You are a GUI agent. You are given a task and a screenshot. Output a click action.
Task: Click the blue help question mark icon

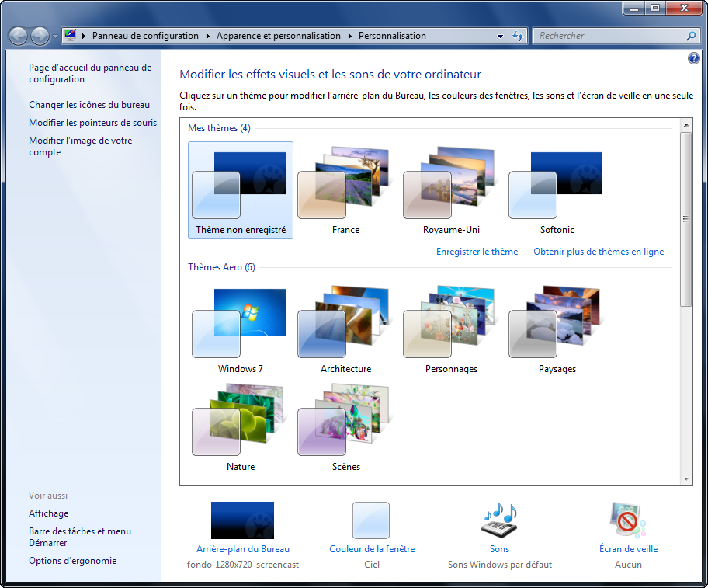click(693, 59)
